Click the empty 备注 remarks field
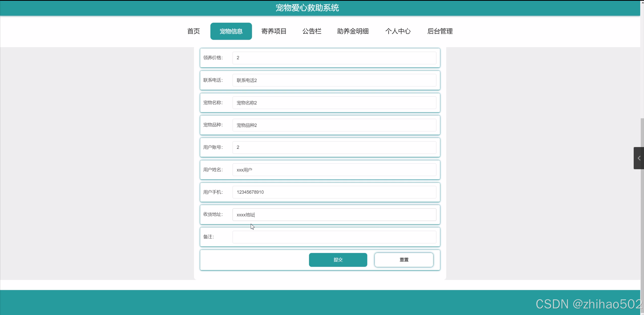644x315 pixels. pyautogui.click(x=334, y=237)
